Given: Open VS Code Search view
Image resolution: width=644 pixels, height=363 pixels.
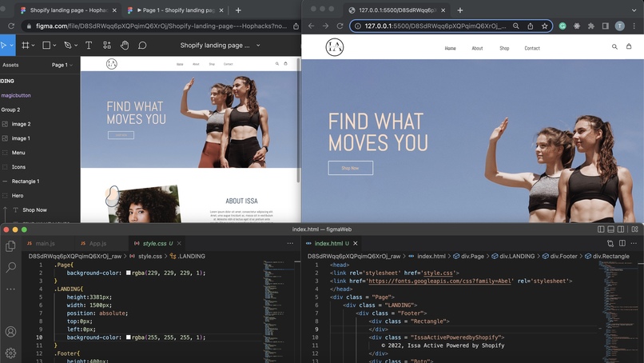Looking at the screenshot, I should 10,267.
